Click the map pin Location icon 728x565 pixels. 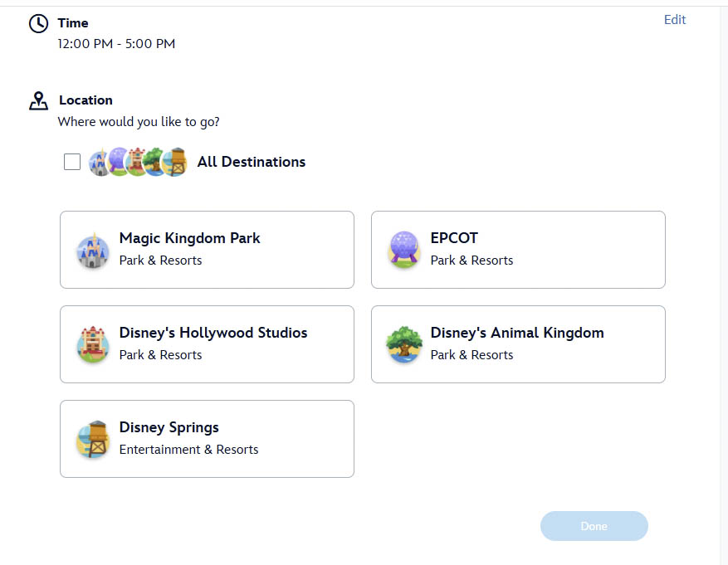pos(38,101)
